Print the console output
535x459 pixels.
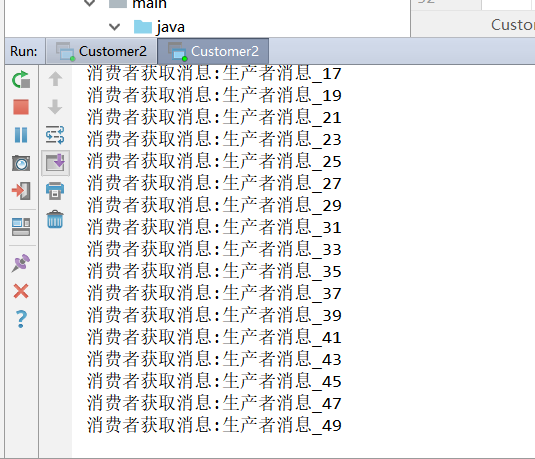[x=55, y=191]
